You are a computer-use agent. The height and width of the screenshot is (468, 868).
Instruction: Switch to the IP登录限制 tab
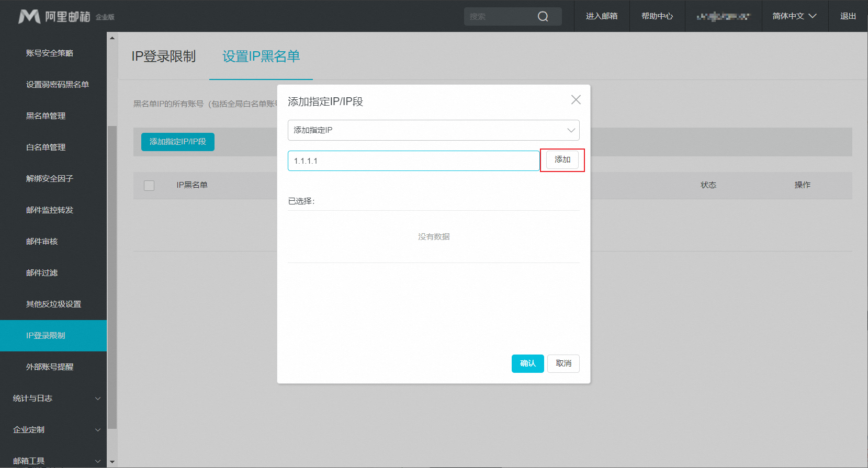[163, 56]
